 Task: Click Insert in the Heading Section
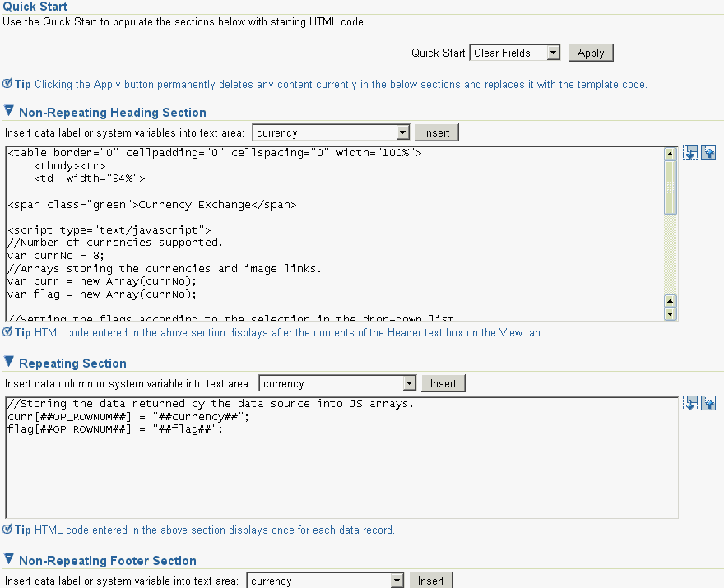click(437, 132)
